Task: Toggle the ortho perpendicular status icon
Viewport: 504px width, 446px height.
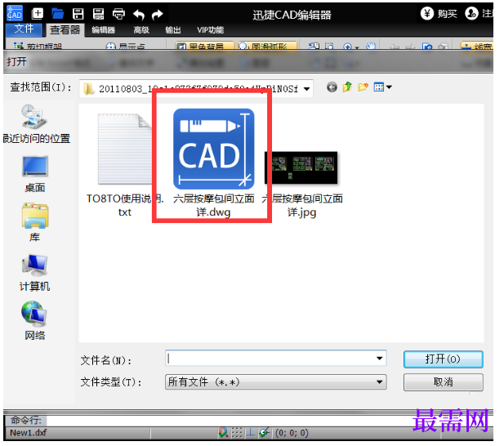Action: (x=251, y=433)
